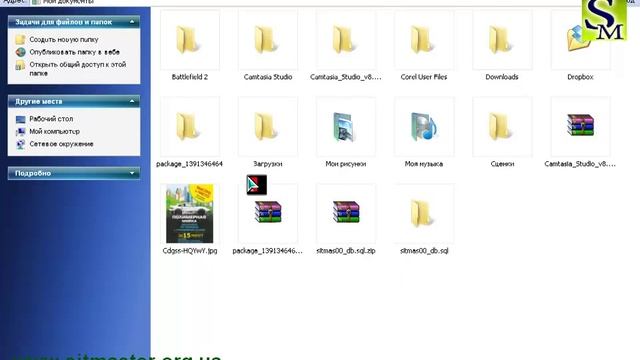Go to Мой компьютер
This screenshot has width=640, height=360.
(x=55, y=131)
